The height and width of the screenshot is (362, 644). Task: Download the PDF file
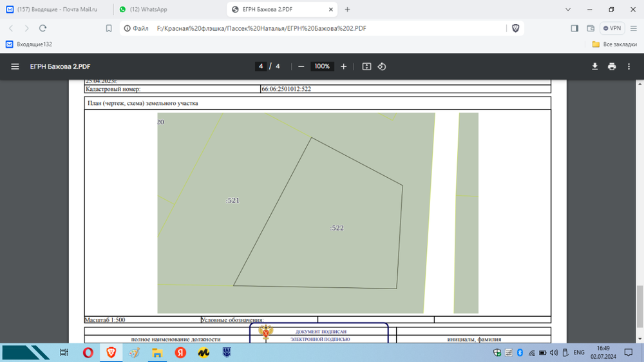[x=594, y=66]
